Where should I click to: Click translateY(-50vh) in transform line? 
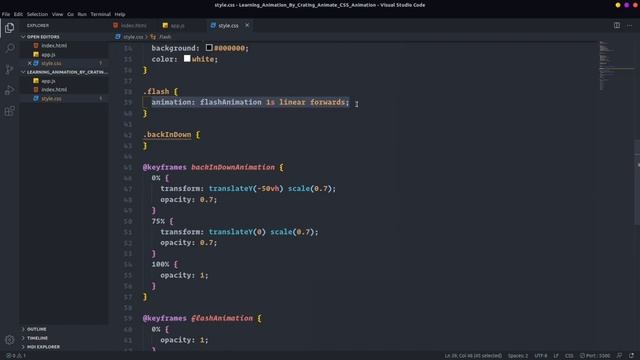click(246, 189)
